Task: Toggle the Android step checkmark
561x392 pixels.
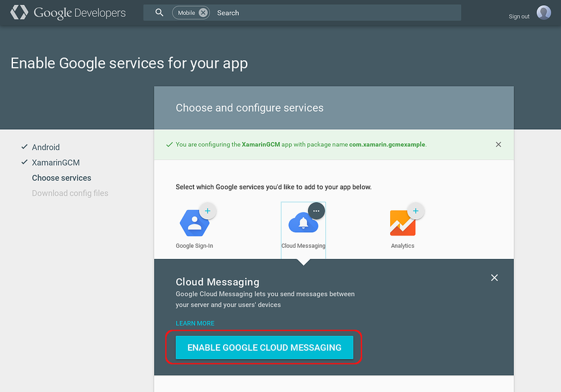Action: pos(23,147)
